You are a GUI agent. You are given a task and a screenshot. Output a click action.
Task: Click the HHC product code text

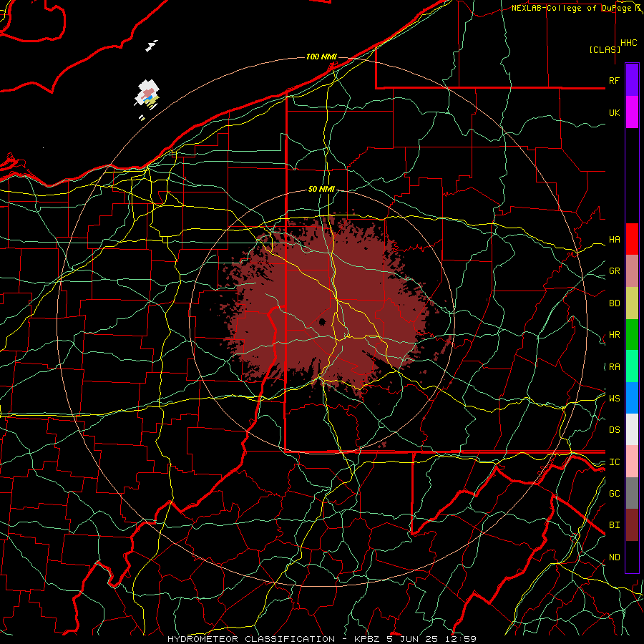point(629,43)
